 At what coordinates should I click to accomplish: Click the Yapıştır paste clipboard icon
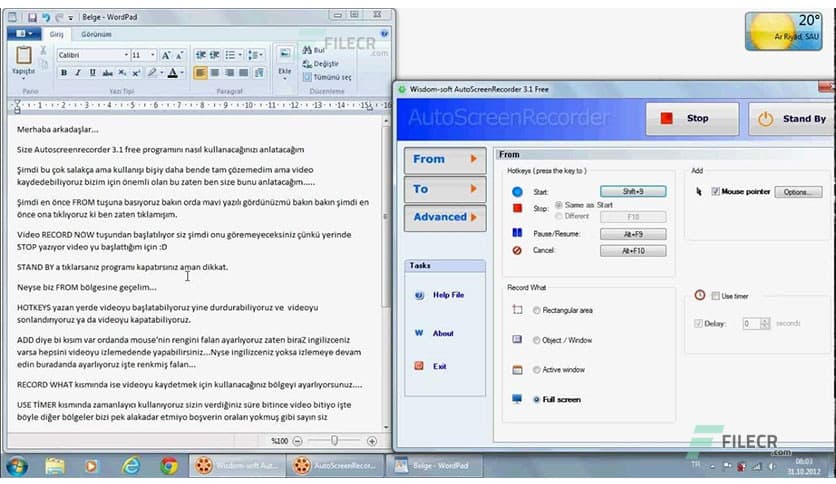coord(23,55)
